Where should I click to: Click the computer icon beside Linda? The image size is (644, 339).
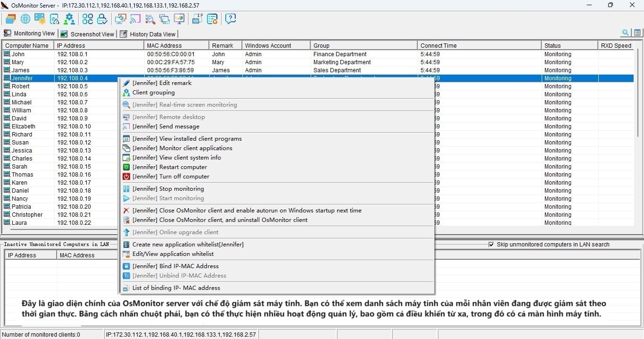pos(7,94)
